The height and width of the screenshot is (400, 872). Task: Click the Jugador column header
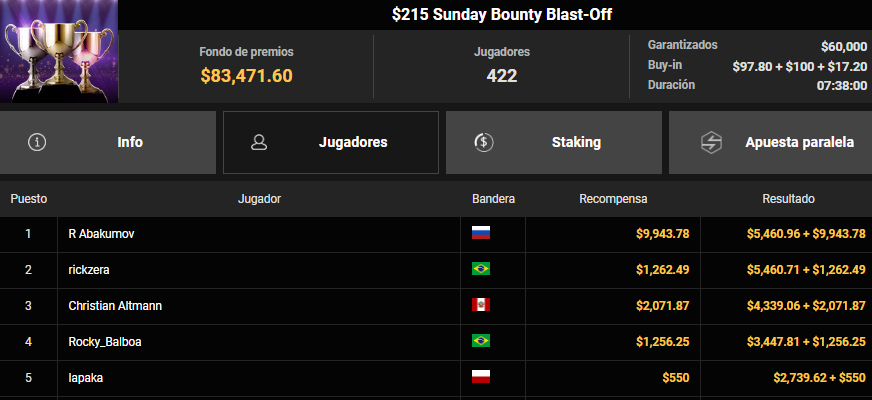pos(259,199)
